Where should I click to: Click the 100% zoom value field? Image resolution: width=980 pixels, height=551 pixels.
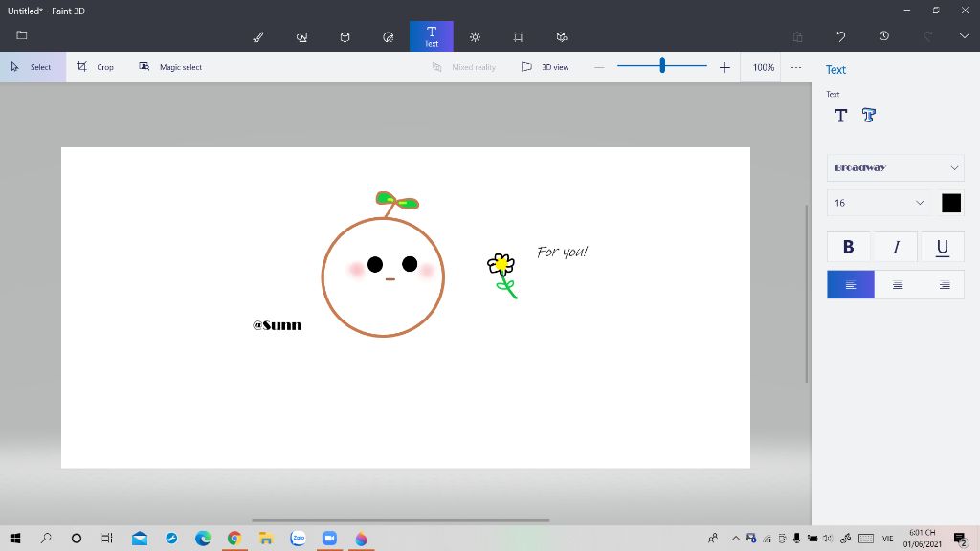[x=763, y=67]
